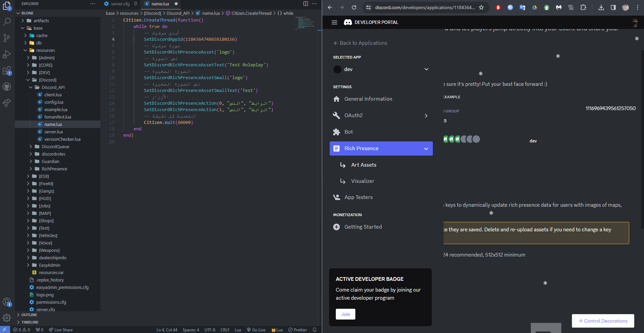Click the Go Live status bar button
644x333 pixels.
pyautogui.click(x=256, y=330)
